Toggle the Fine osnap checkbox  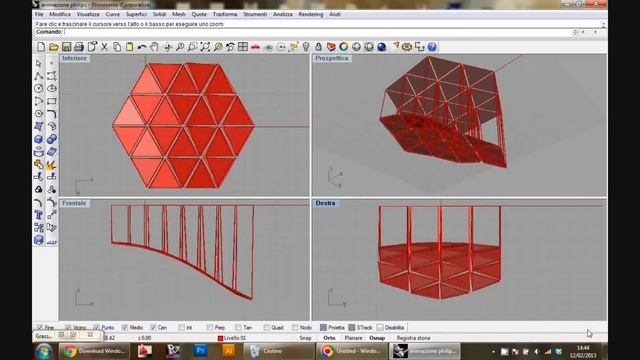pyautogui.click(x=40, y=327)
